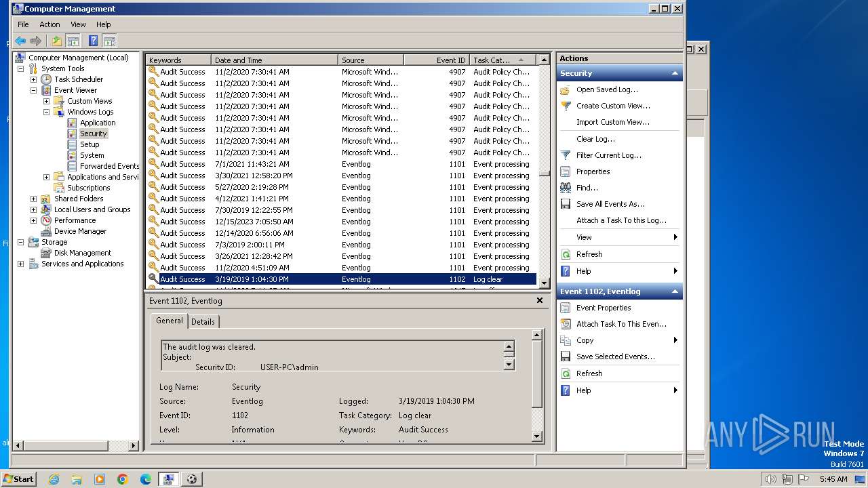Screen dimensions: 868x488
Task: Click Open Saved Log action
Action: (607, 89)
